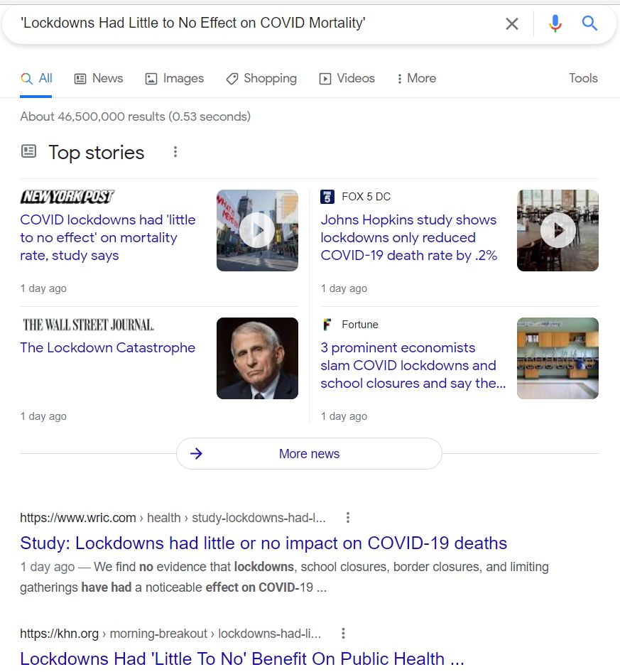Open the Shopping tab
This screenshot has height=672, width=620.
261,79
